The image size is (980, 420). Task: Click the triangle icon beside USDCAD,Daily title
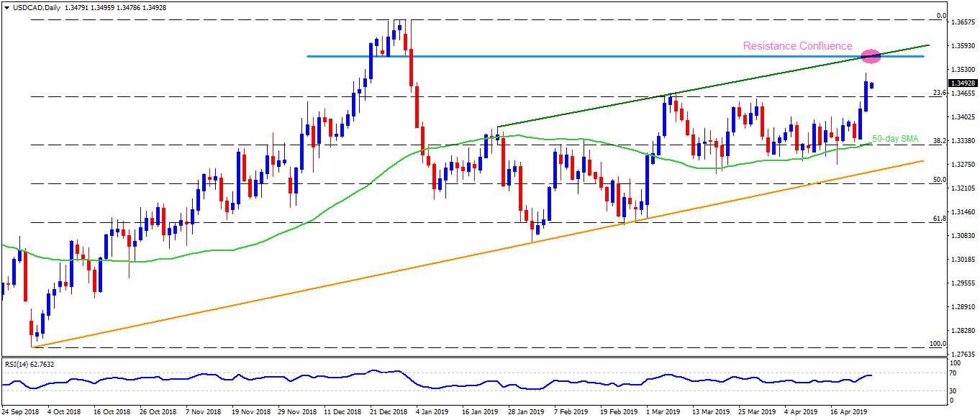coord(6,5)
